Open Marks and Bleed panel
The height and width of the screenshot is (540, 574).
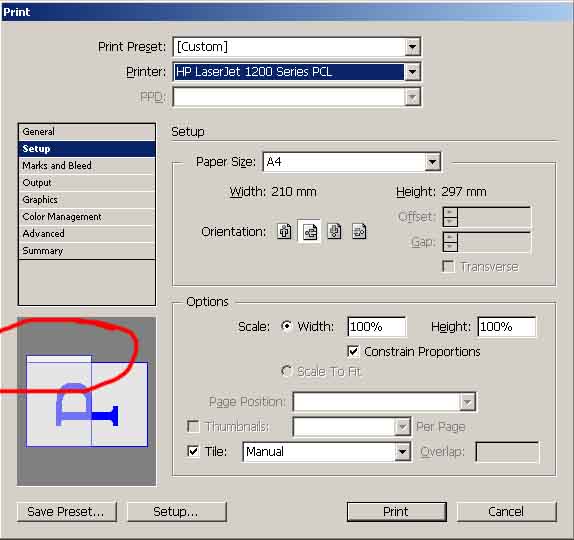(x=87, y=165)
